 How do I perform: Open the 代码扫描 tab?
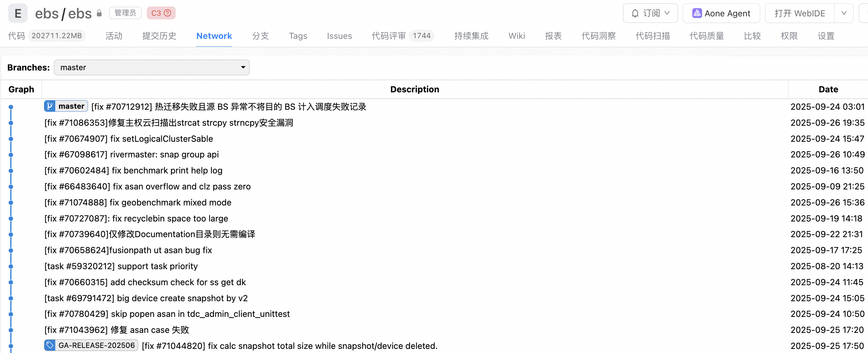coord(653,36)
